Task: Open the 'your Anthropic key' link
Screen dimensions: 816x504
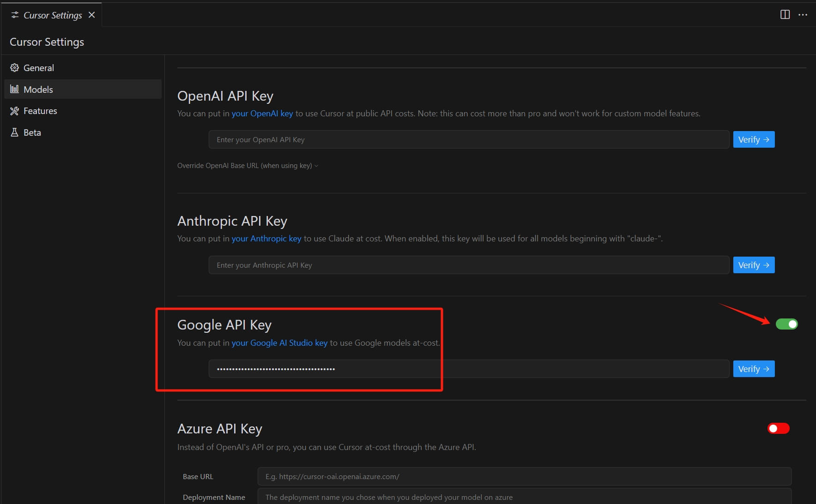Action: tap(266, 239)
